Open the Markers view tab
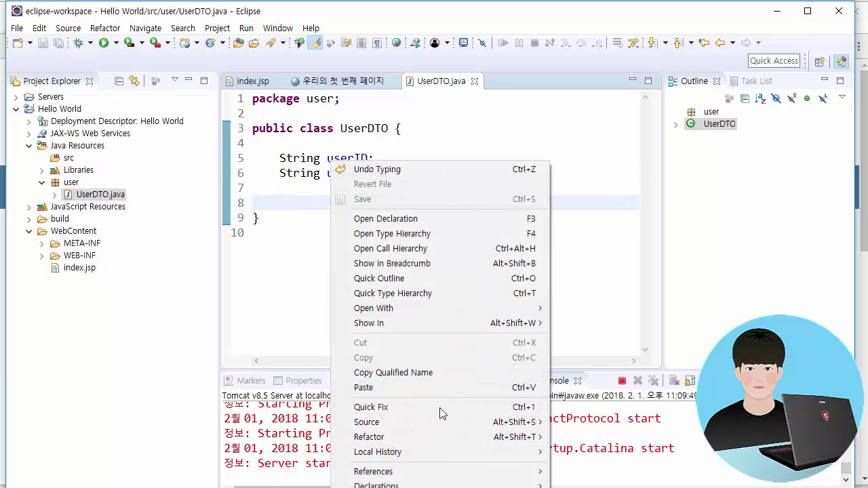The width and height of the screenshot is (868, 488). 245,381
